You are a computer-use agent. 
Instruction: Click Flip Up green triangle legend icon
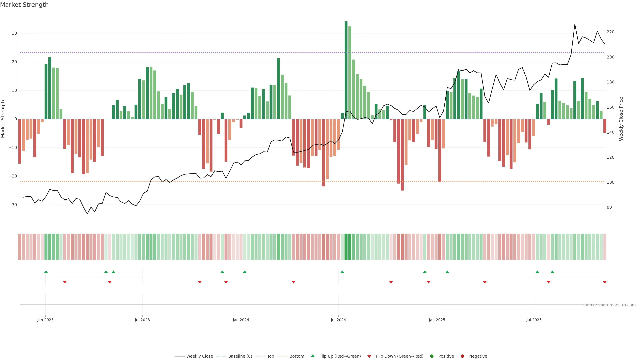(x=312, y=356)
